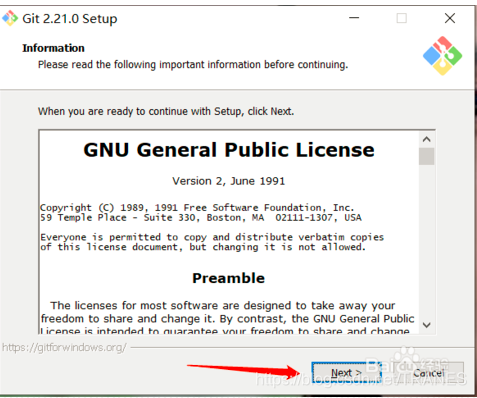The width and height of the screenshot is (477, 398).
Task: Click scroll down arrow in license box
Action: pyautogui.click(x=427, y=325)
